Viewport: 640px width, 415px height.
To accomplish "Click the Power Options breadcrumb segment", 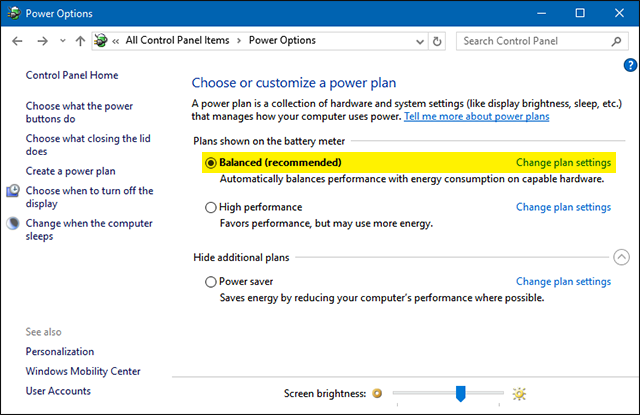I will point(281,41).
